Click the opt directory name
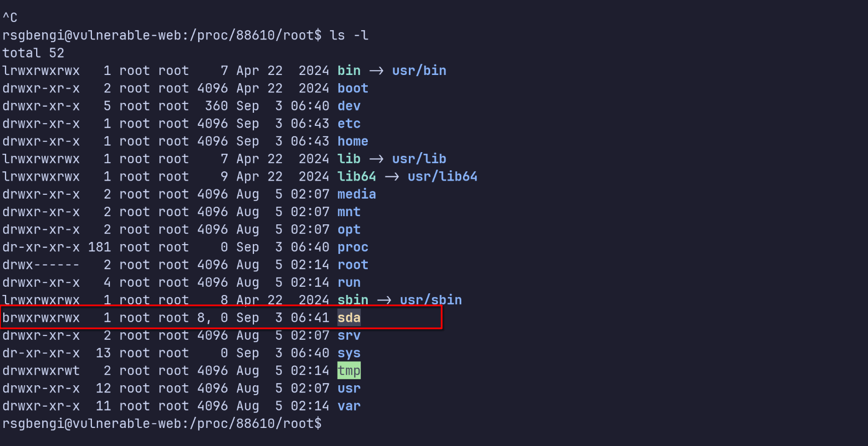Screen dimensions: 868x446 [349, 230]
